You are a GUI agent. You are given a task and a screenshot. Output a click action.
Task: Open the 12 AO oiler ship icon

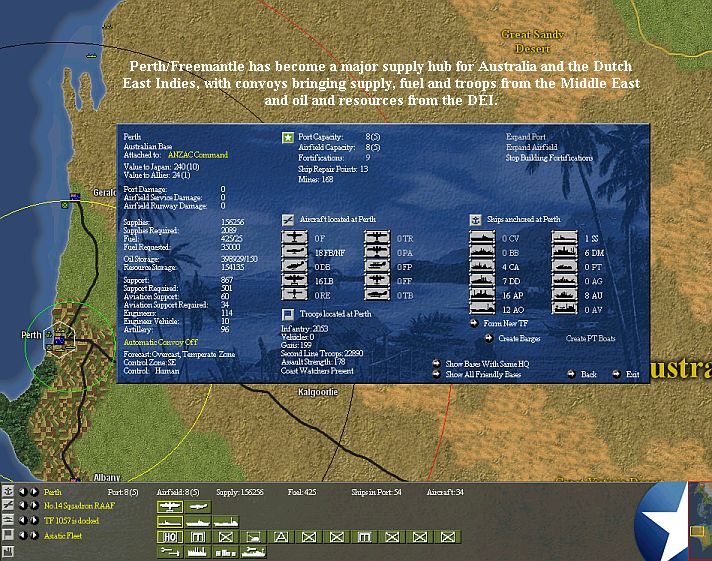482,308
